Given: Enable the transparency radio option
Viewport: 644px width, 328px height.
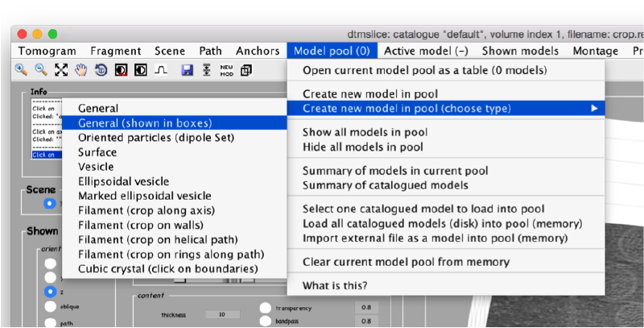Looking at the screenshot, I should pyautogui.click(x=265, y=307).
